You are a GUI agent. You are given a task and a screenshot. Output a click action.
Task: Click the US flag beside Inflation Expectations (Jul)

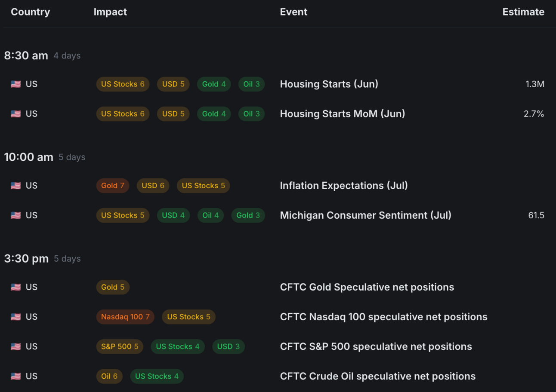15,186
